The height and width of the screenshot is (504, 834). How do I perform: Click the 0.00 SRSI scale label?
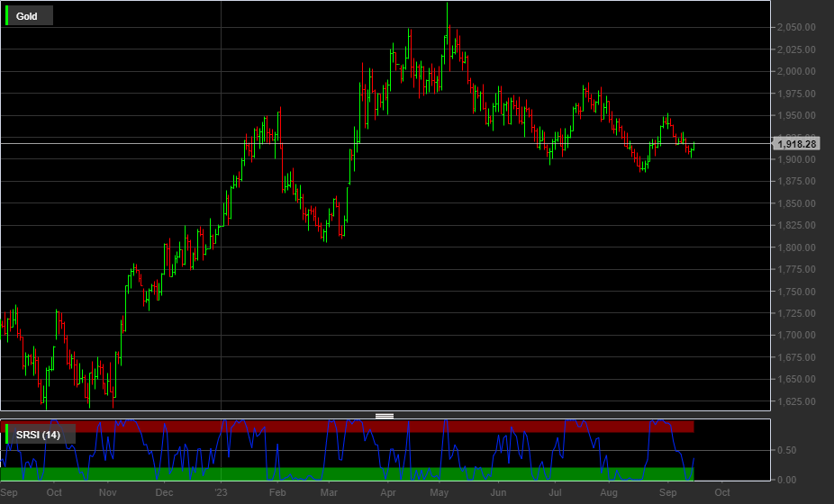coord(786,480)
